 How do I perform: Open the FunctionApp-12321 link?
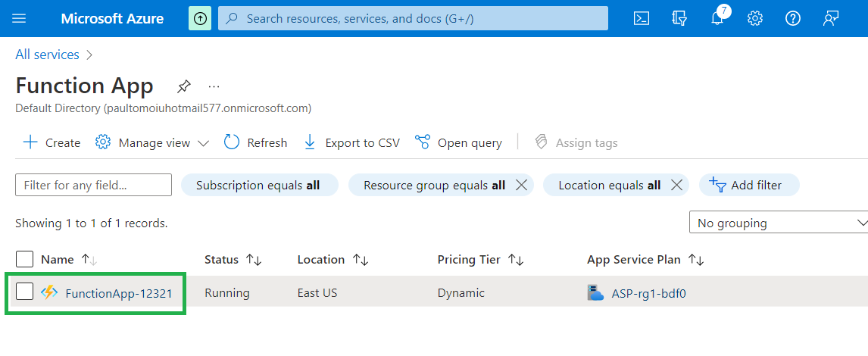tap(119, 293)
